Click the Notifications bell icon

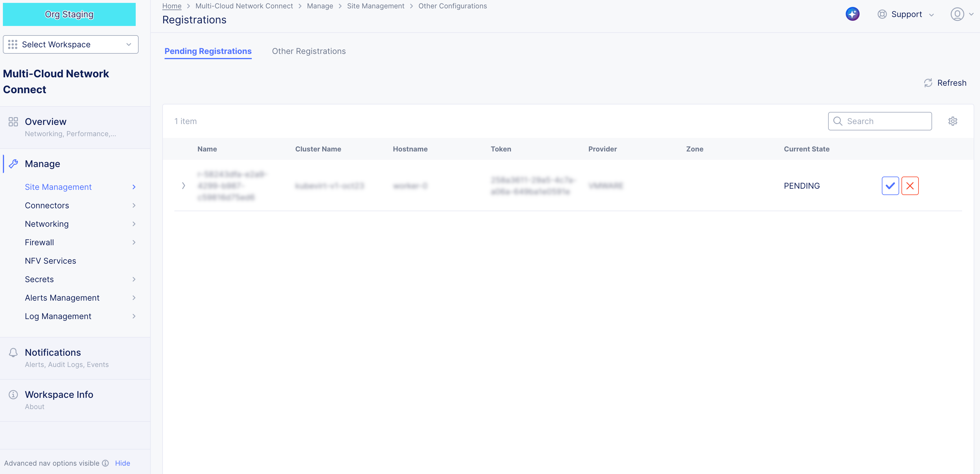13,352
